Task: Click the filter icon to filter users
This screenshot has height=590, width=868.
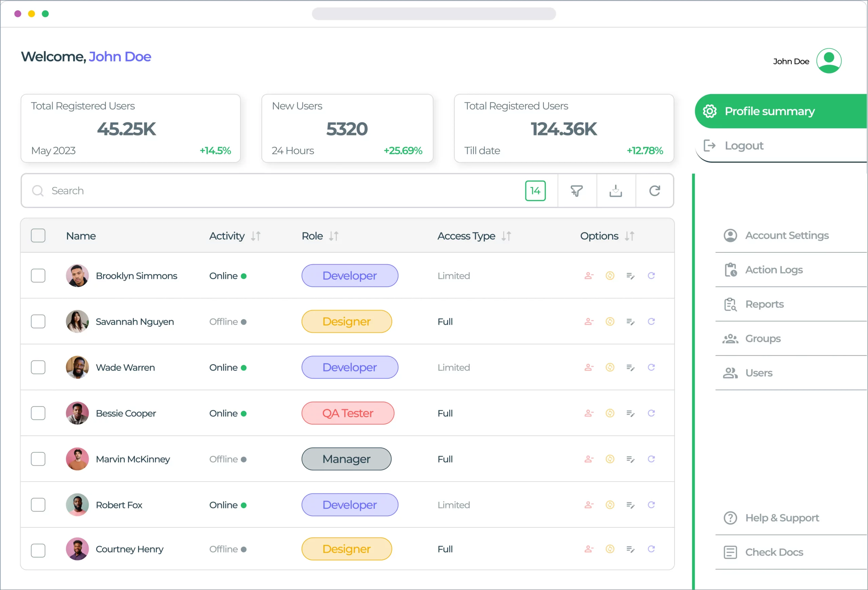Action: [577, 190]
